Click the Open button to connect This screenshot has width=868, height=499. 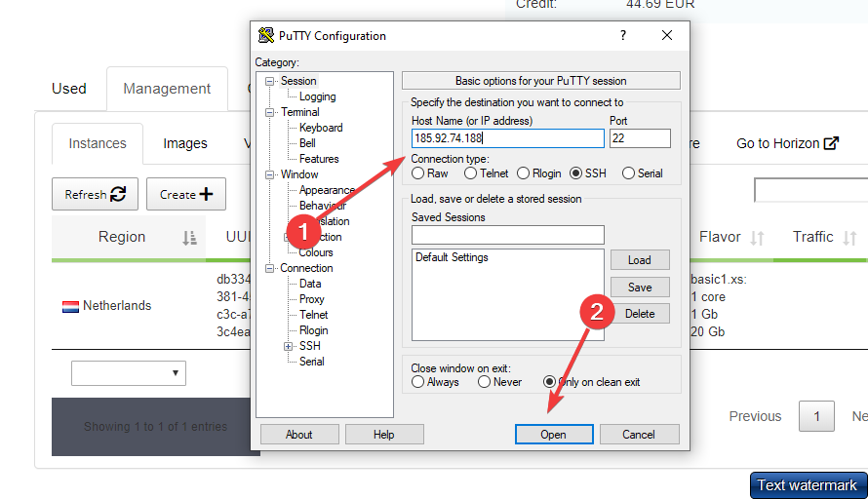pyautogui.click(x=553, y=435)
